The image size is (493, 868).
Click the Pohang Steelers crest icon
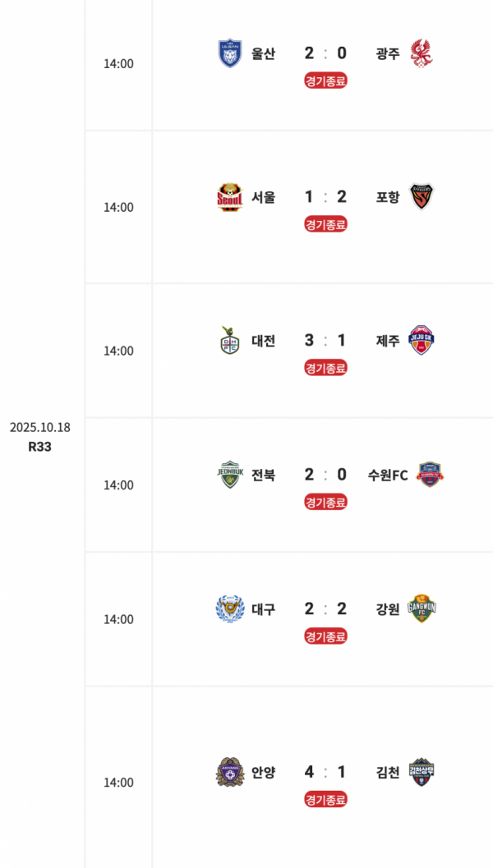click(x=422, y=196)
